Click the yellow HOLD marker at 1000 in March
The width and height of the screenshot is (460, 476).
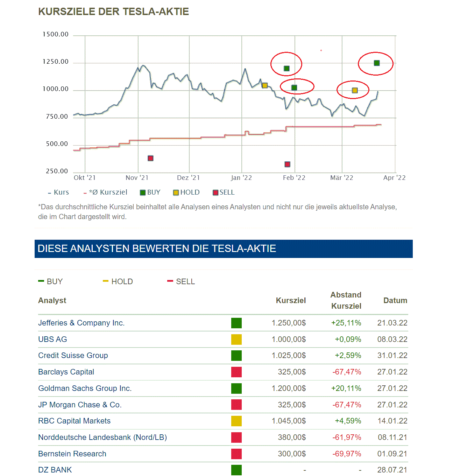pos(355,90)
